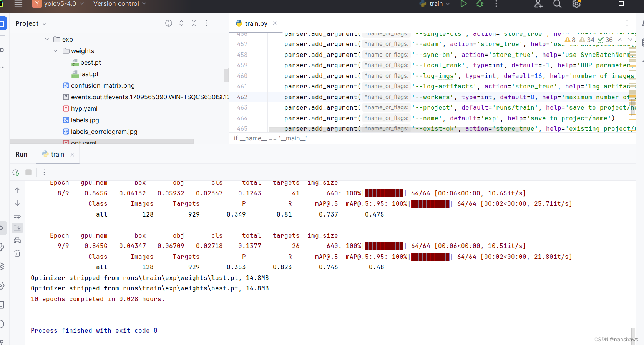Stop the running process
The height and width of the screenshot is (345, 644).
(x=28, y=172)
